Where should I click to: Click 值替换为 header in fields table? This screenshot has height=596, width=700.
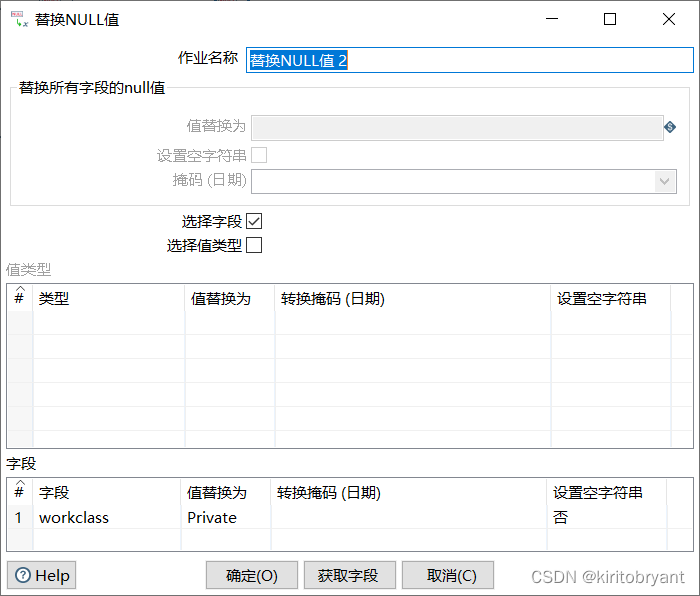[x=225, y=492]
